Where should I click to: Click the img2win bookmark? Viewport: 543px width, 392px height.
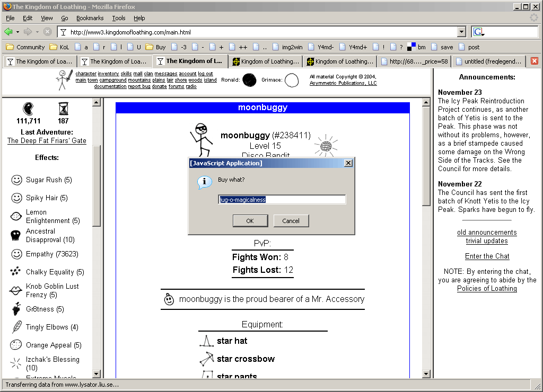click(x=287, y=47)
